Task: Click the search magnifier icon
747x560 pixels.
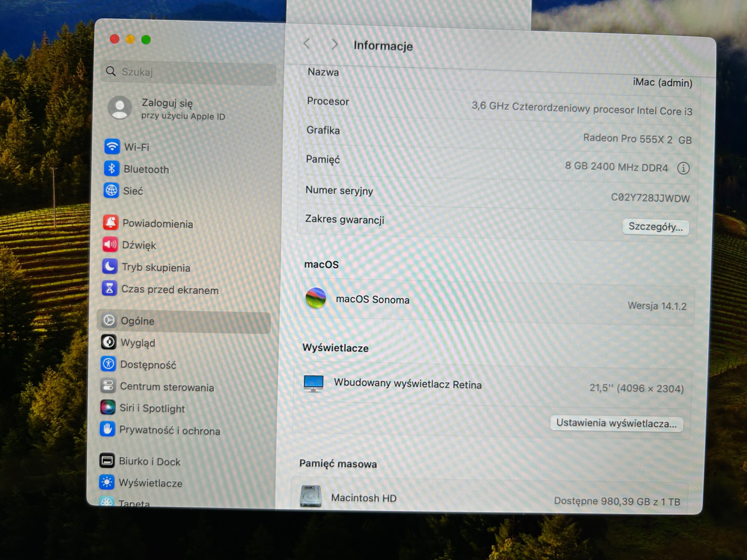Action: click(110, 71)
